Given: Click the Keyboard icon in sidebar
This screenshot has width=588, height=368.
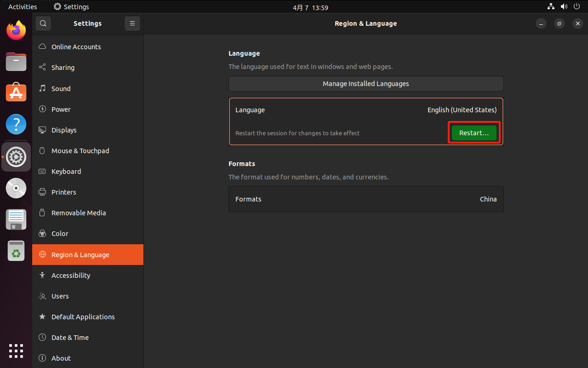Looking at the screenshot, I should pyautogui.click(x=42, y=171).
